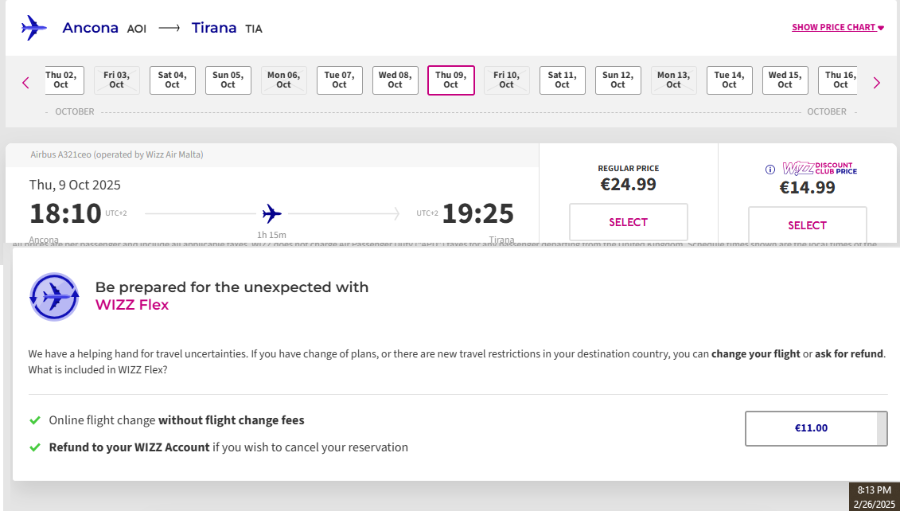Screen dimensions: 900x519
Task: Show later dates with right arrow
Action: tap(876, 83)
